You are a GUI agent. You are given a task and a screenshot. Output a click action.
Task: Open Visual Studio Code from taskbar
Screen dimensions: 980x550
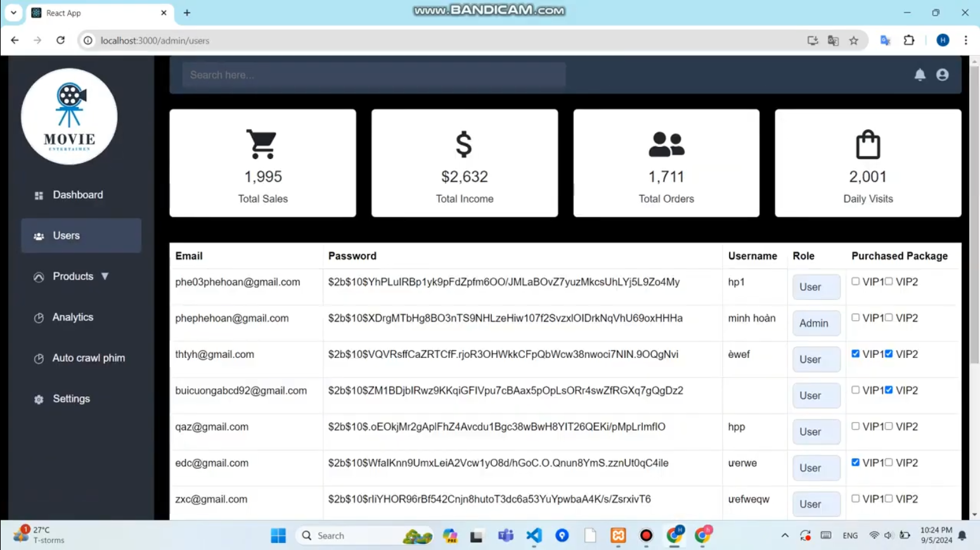534,535
